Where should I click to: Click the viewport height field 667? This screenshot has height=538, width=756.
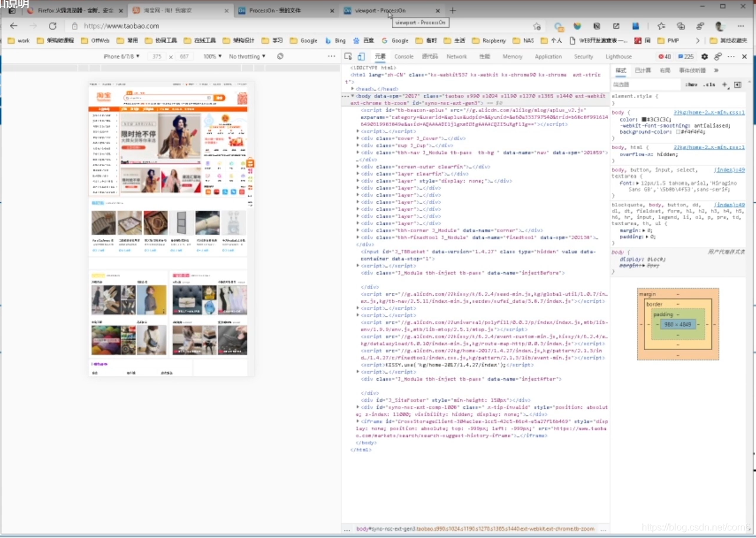pyautogui.click(x=184, y=57)
